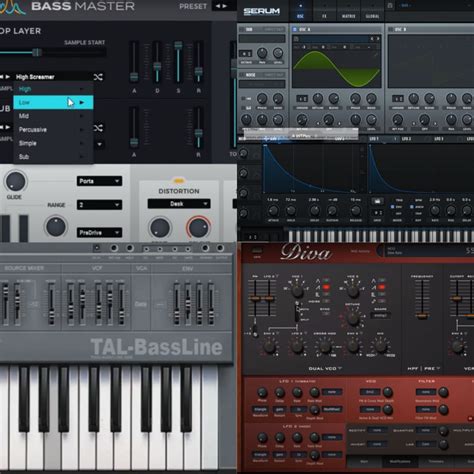Viewport: 474px width, 474px height.
Task: Click Serum on-screen piano keyboard
Action: pos(380,236)
